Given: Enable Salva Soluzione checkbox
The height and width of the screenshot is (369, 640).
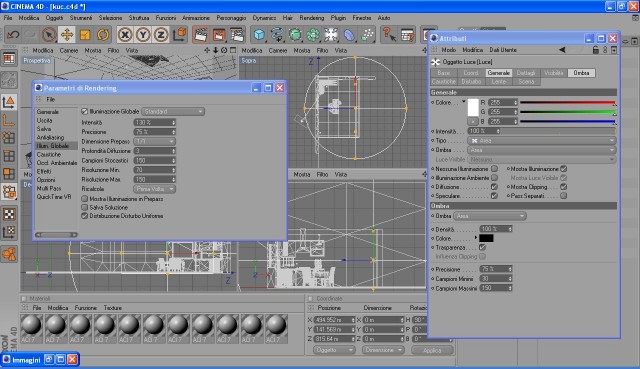Looking at the screenshot, I should tap(84, 207).
